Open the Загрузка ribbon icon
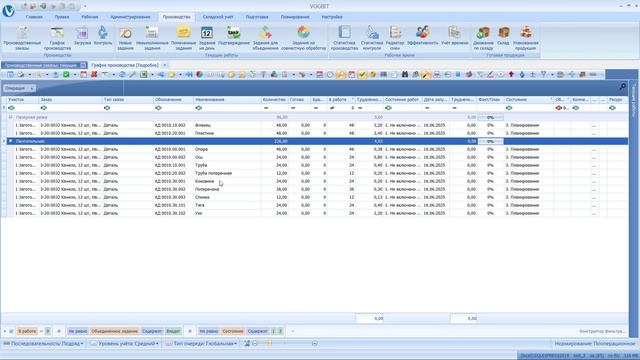 pyautogui.click(x=82, y=36)
